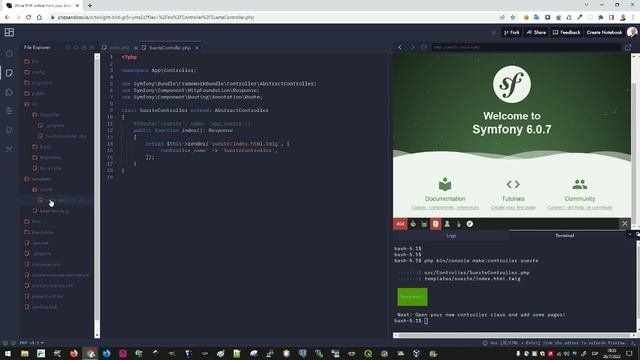This screenshot has width=640, height=360.
Task: Open the PHP version dropdown in status bar
Action: point(32,343)
